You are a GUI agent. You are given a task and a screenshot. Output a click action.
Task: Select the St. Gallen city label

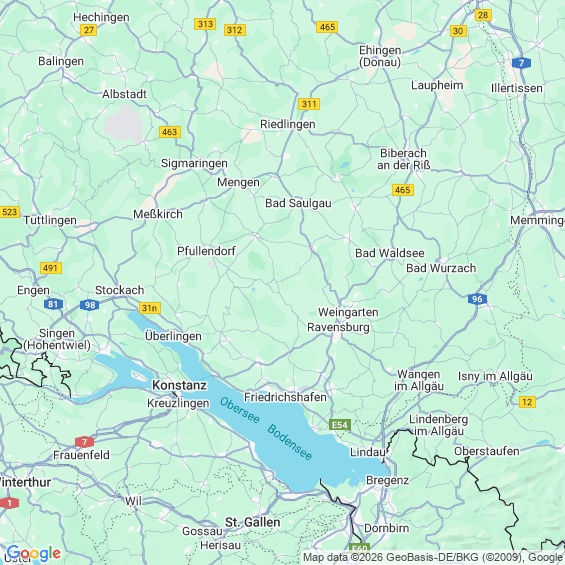pos(253,522)
